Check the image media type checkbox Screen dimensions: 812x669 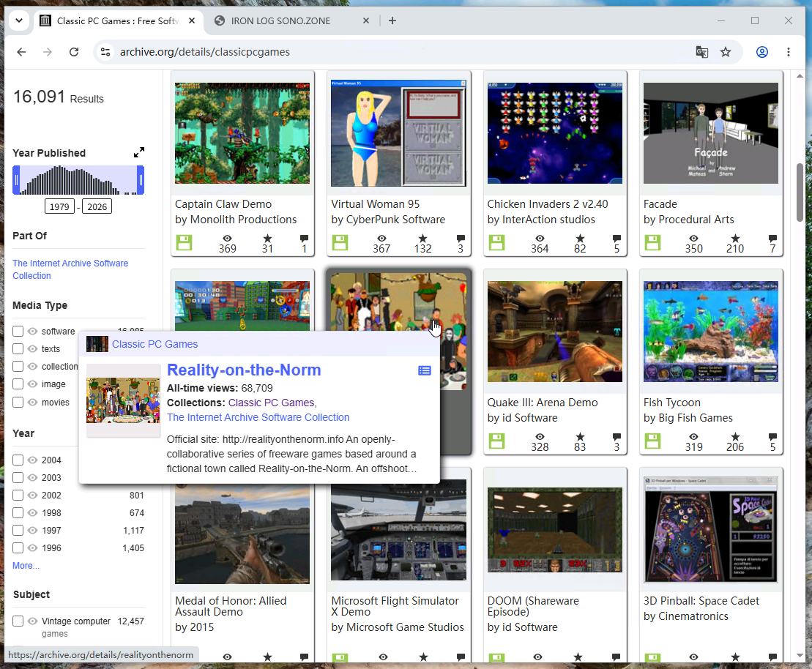(x=18, y=384)
